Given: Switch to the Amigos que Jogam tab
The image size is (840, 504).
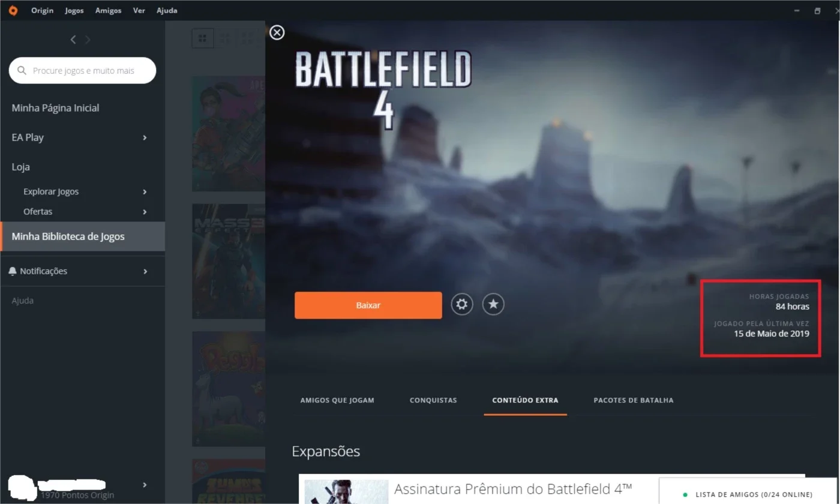Looking at the screenshot, I should tap(337, 400).
